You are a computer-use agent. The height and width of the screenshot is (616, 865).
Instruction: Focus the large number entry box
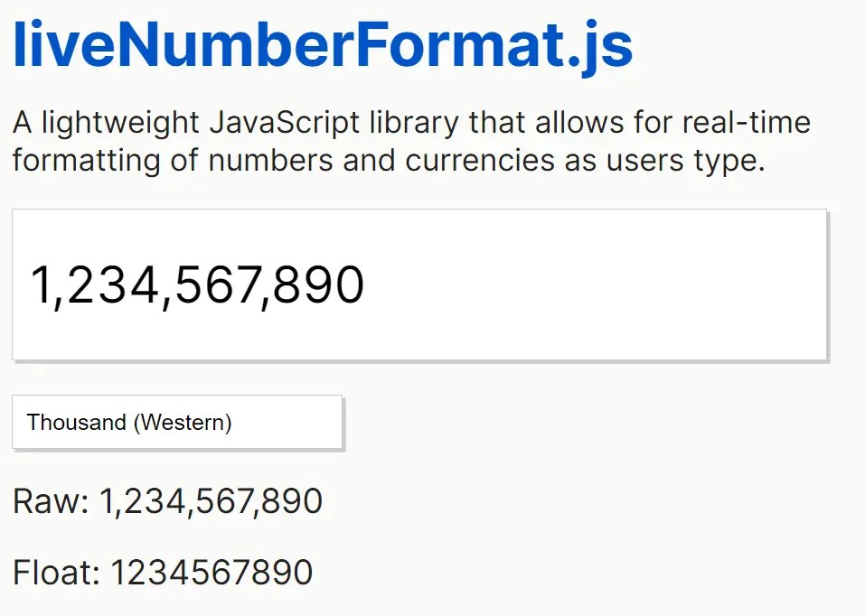click(419, 284)
